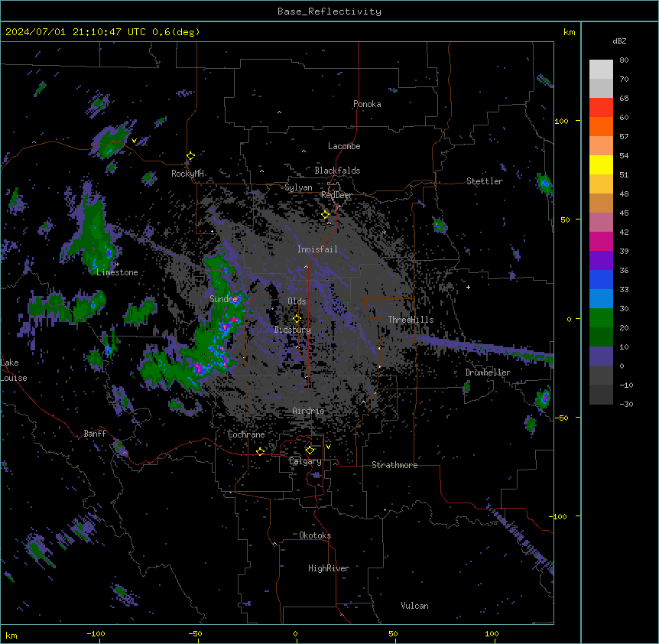Click the Limestone label
The image size is (659, 644).
[117, 272]
